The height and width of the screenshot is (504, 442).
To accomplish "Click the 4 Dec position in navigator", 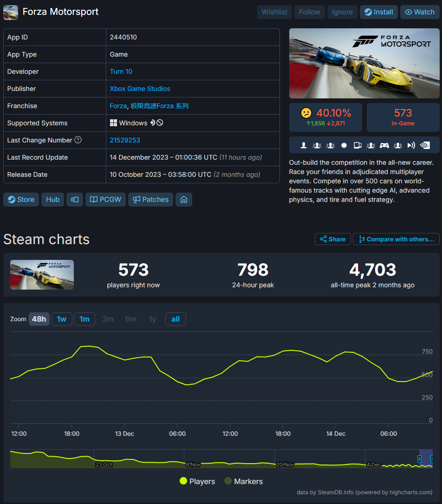I will 374,465.
